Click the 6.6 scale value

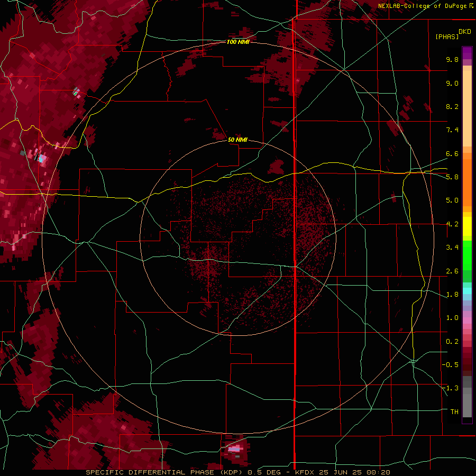(452, 153)
